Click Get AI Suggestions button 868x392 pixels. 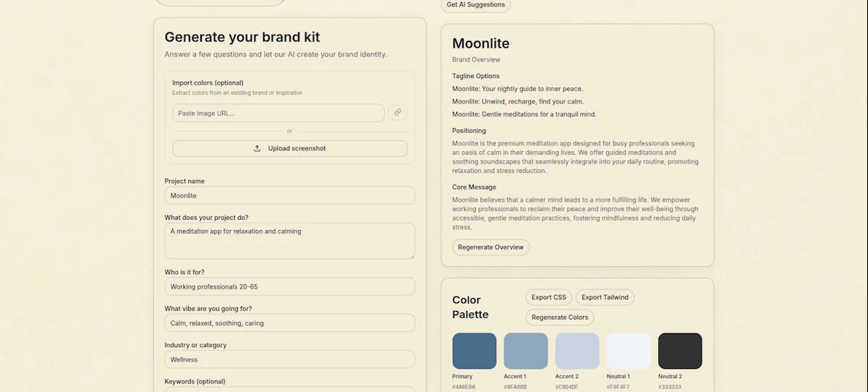tap(475, 5)
